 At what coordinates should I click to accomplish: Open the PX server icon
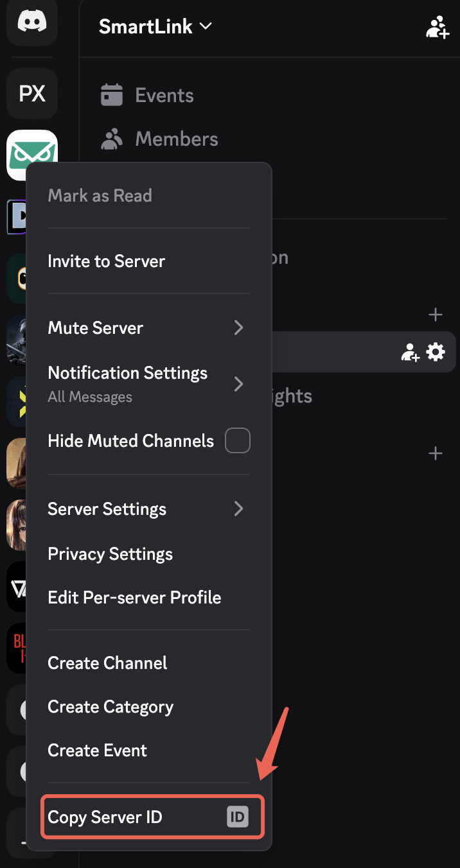[31, 94]
